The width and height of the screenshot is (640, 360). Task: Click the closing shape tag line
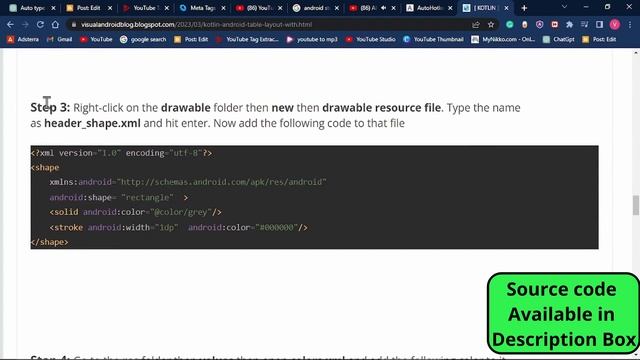(x=49, y=242)
